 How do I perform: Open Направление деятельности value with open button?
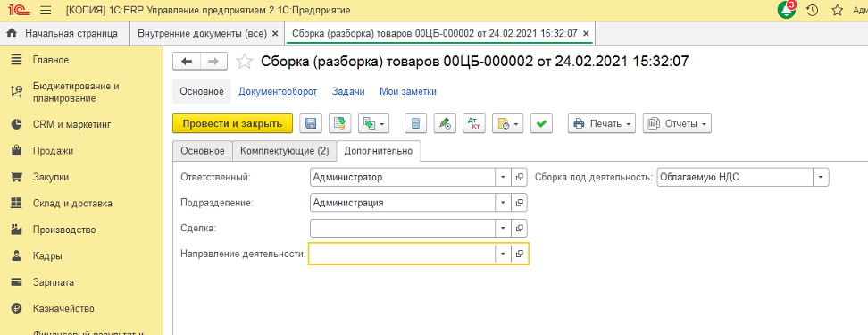(x=519, y=254)
